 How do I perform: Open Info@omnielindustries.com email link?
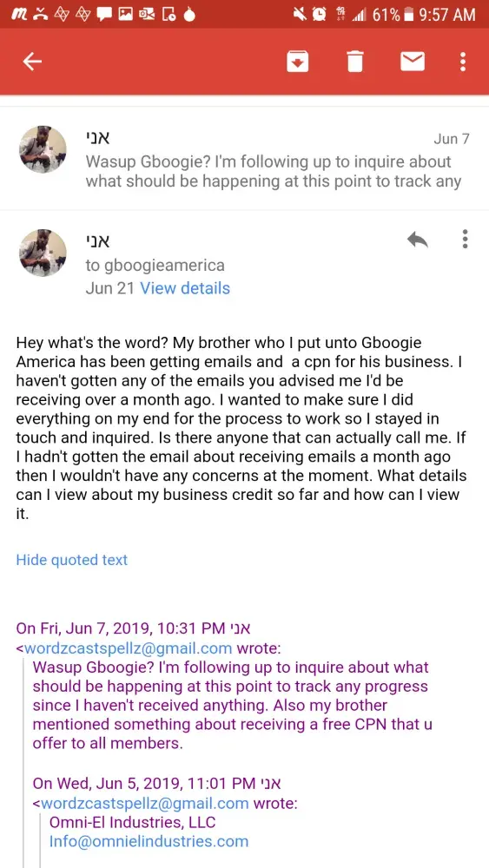(149, 841)
